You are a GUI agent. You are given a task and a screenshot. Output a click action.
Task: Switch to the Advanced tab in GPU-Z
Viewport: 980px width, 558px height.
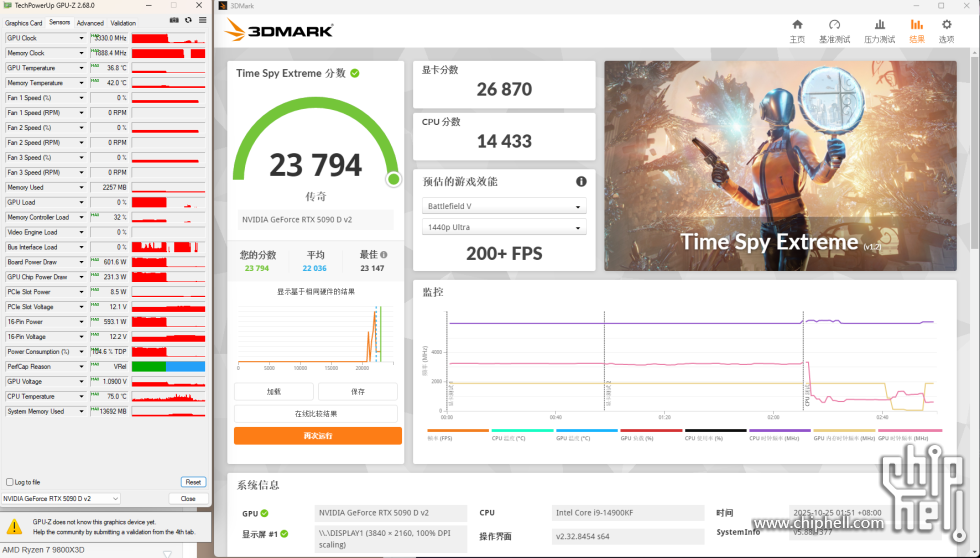(x=90, y=22)
